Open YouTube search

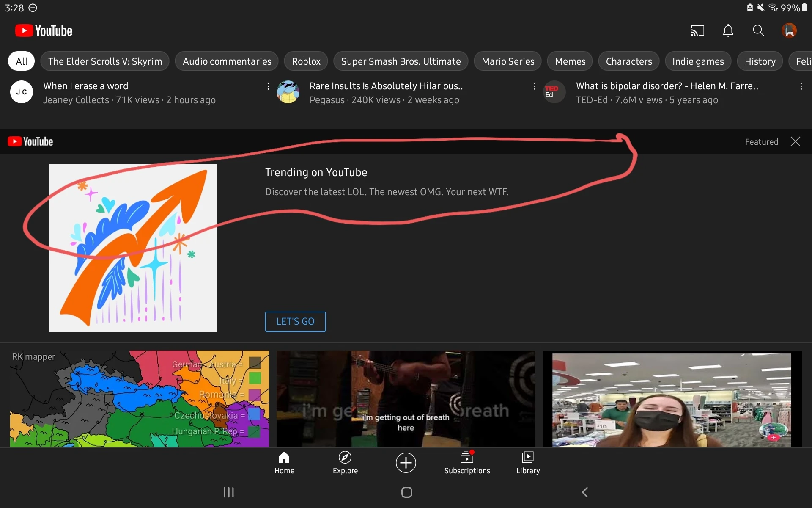758,31
